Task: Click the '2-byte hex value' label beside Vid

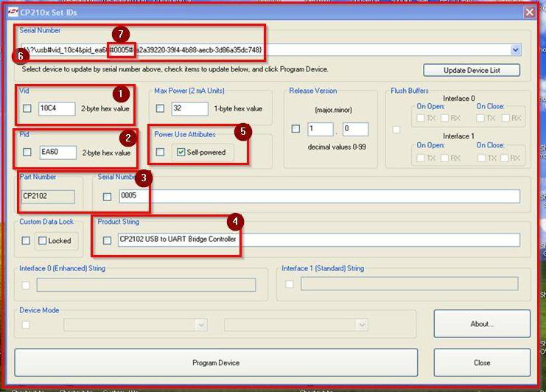Action: (105, 108)
